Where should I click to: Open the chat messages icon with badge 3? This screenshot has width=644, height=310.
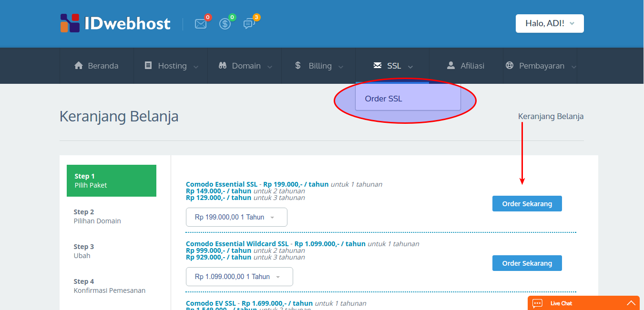(x=249, y=24)
